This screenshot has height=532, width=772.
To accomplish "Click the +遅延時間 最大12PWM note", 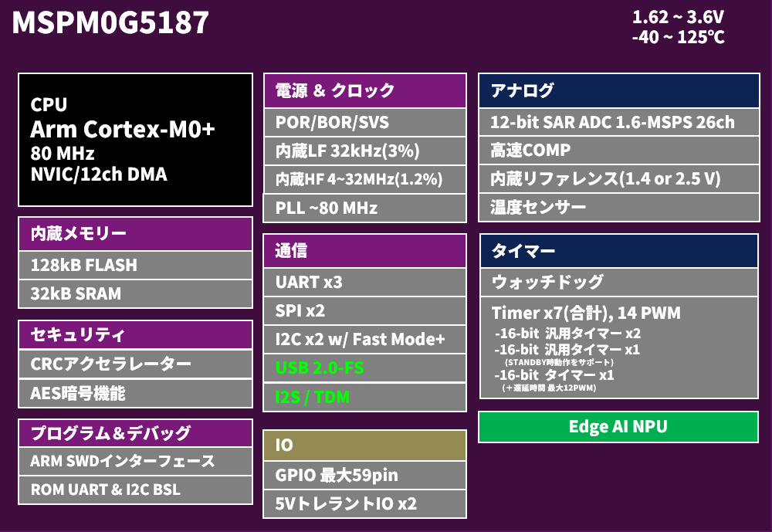I will tap(549, 388).
